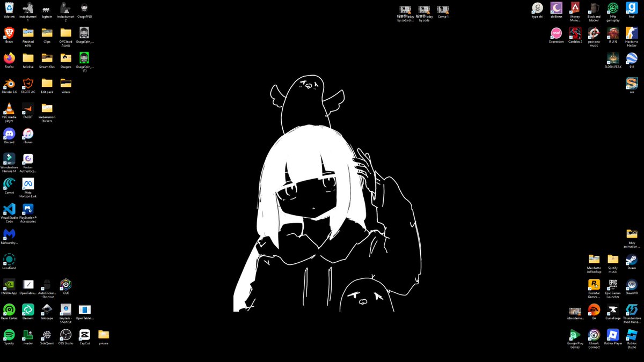Select the Spotify app shortcut
The width and height of the screenshot is (644, 362).
tap(9, 335)
